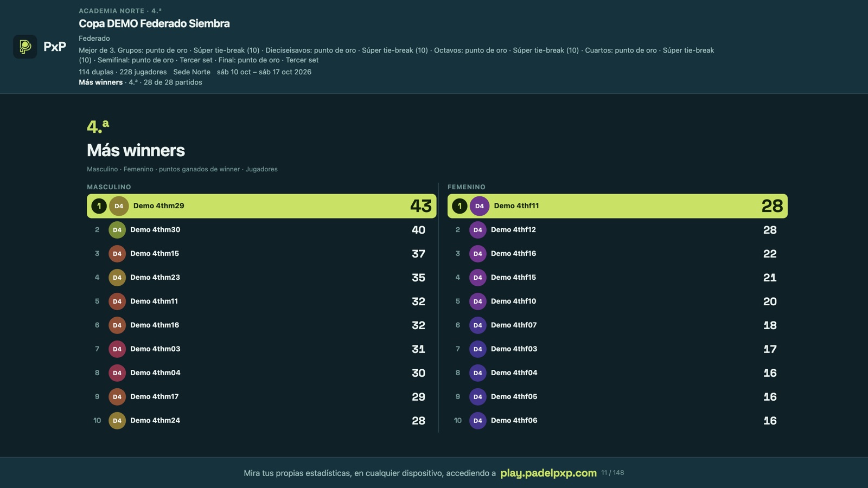The image size is (868, 488).
Task: Click the avatar badge beside Demo 4thf16
Action: [478, 254]
